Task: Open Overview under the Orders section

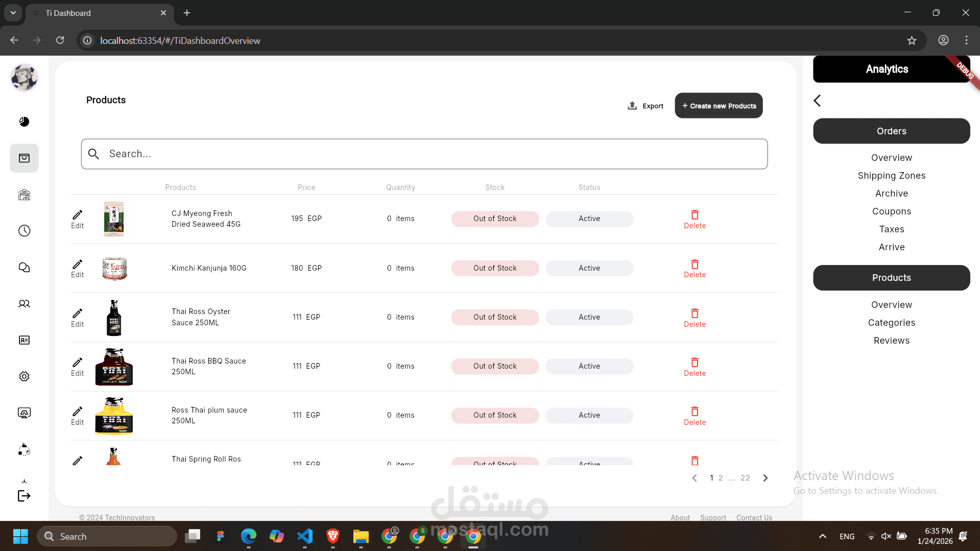Action: tap(891, 158)
